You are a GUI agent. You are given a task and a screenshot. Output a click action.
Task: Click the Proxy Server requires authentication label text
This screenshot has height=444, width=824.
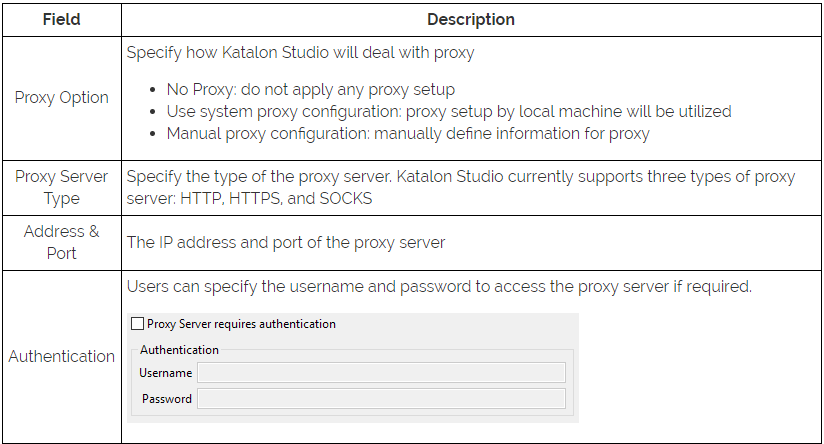[241, 324]
